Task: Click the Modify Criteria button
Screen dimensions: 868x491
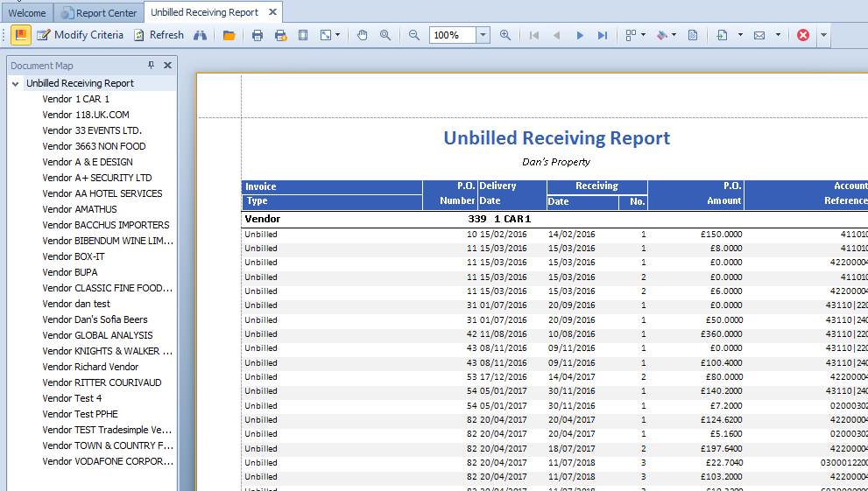Action: 80,35
